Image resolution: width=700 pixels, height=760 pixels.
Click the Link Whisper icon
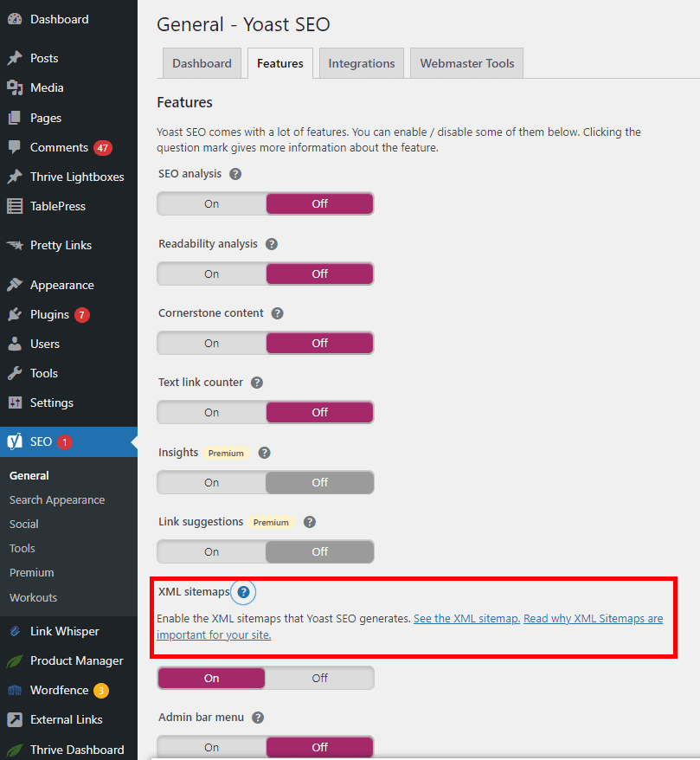(x=15, y=631)
